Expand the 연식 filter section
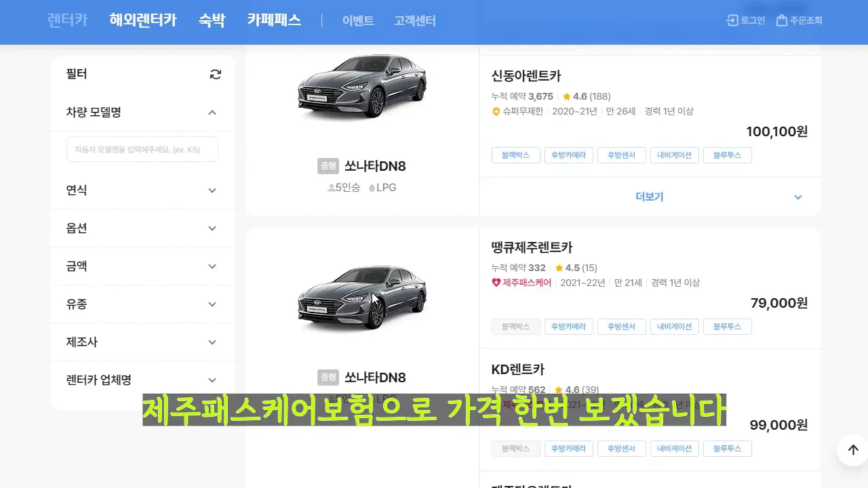The width and height of the screenshot is (868, 488). 212,190
